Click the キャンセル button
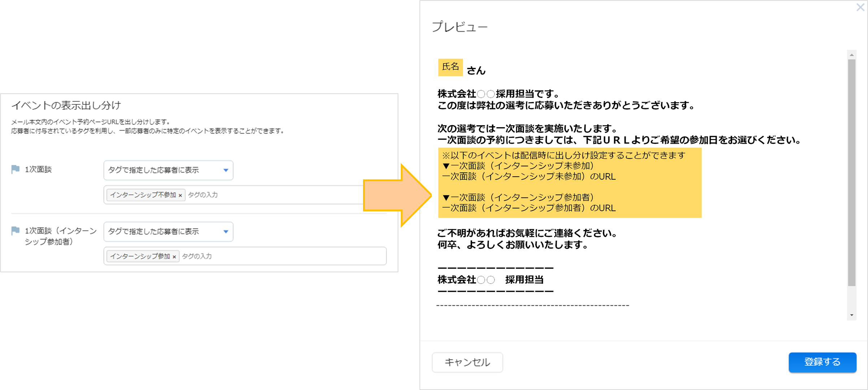Screen dimensions: 868x390 tap(467, 362)
